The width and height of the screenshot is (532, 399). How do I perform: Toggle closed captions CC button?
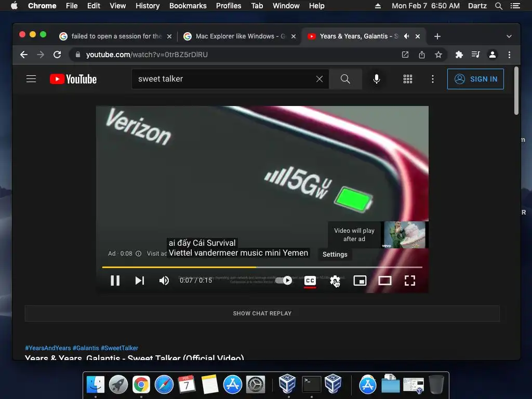point(310,281)
